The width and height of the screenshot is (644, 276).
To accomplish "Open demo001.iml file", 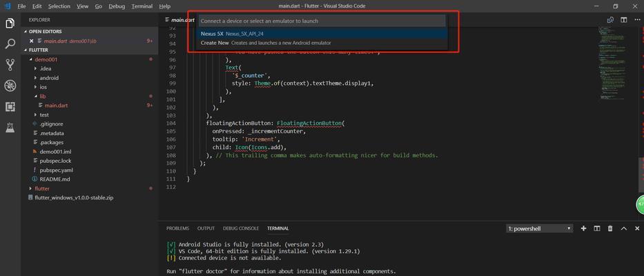I will point(57,152).
